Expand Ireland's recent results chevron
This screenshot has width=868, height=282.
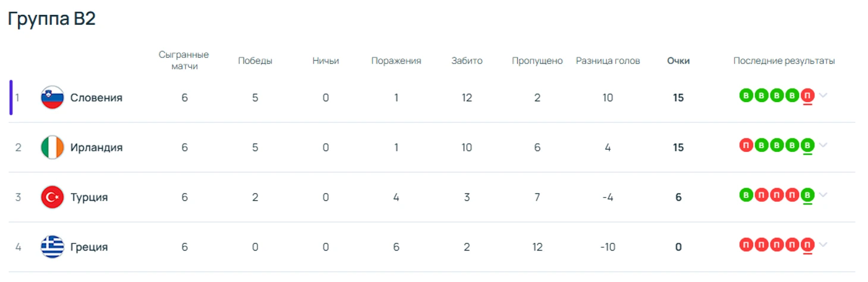pyautogui.click(x=823, y=145)
